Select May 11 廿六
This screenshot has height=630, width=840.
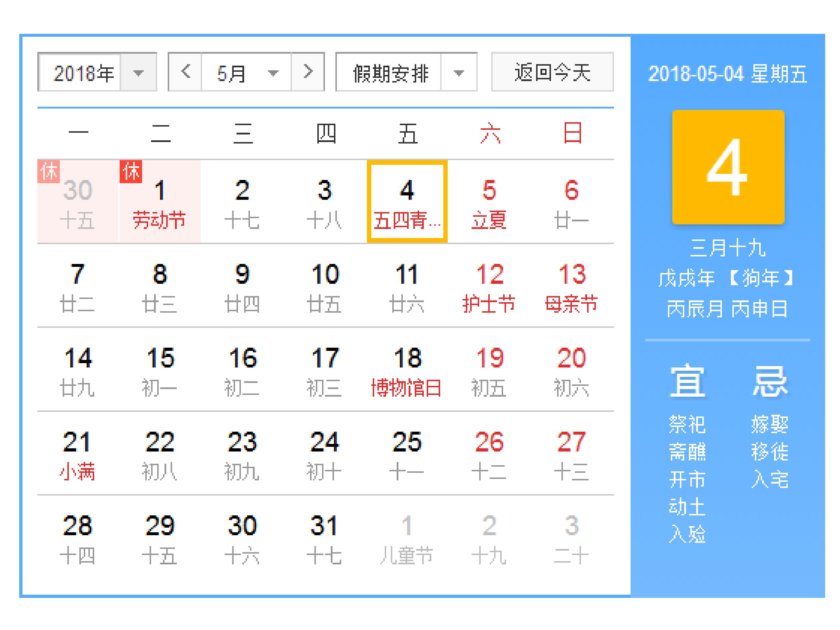coord(407,286)
